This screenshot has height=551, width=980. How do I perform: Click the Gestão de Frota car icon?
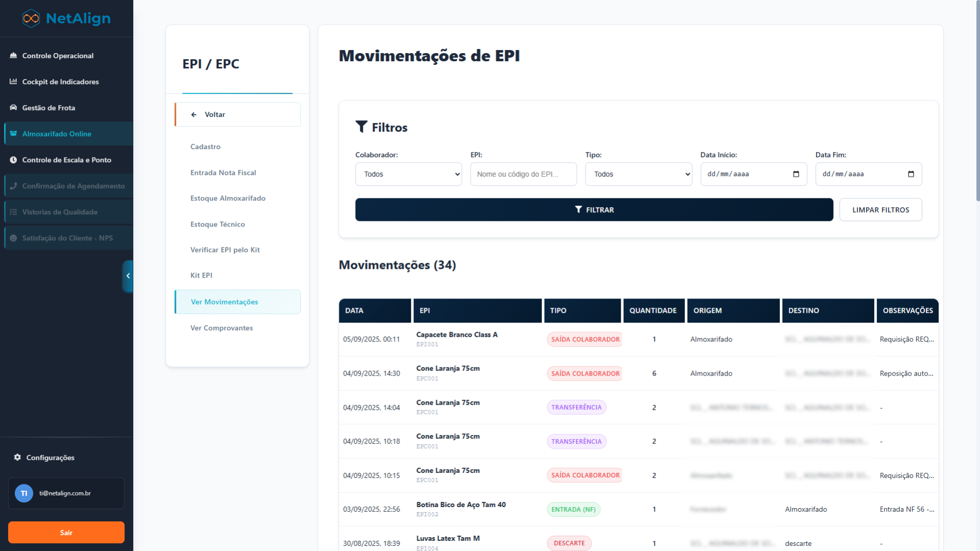click(x=13, y=108)
